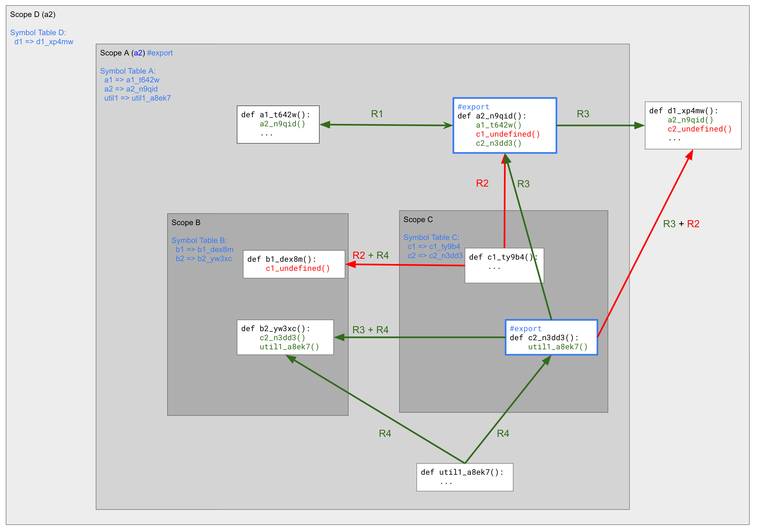Click the R2 + R4 arrow label
This screenshot has width=765, height=532.
click(x=370, y=255)
